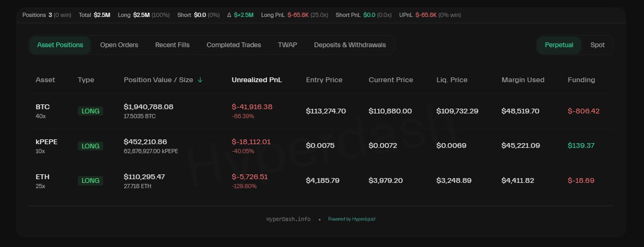This screenshot has height=247, width=644.
Task: Click the Funding column header
Action: coord(581,80)
